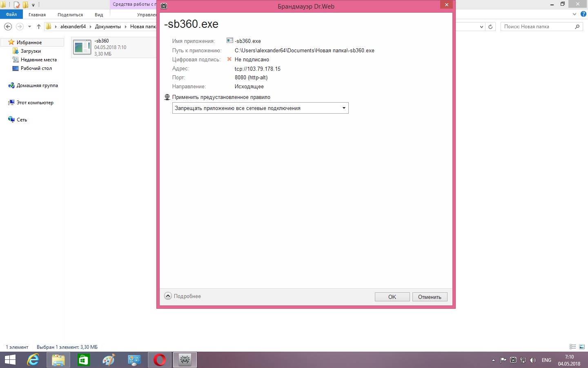Open the Customize Quick Access Toolbar dropdown
This screenshot has width=588, height=368.
(33, 5)
